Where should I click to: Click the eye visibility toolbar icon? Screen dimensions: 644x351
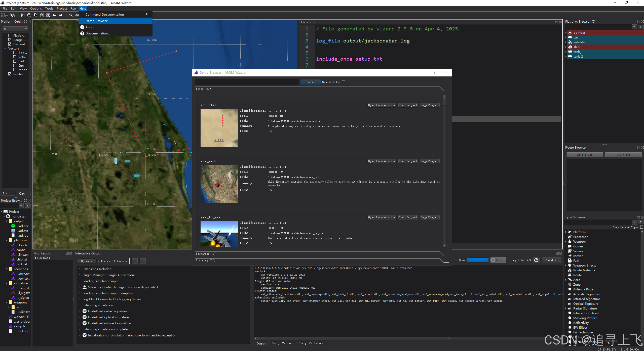(x=77, y=15)
